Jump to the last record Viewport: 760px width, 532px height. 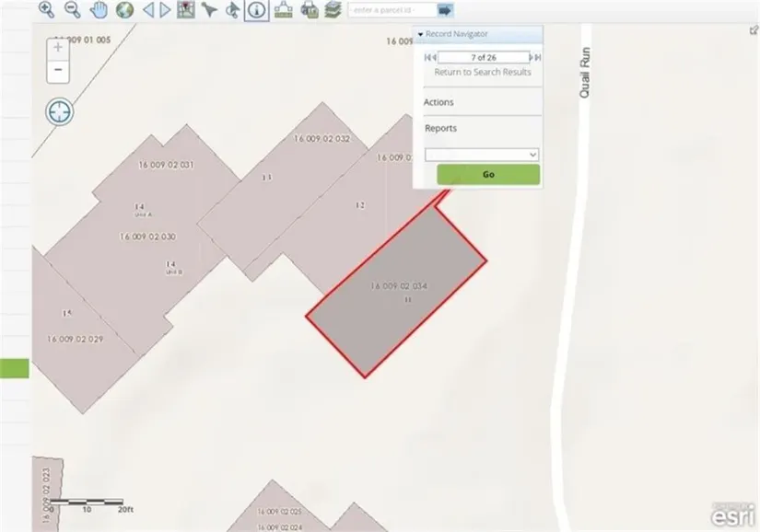pos(535,57)
